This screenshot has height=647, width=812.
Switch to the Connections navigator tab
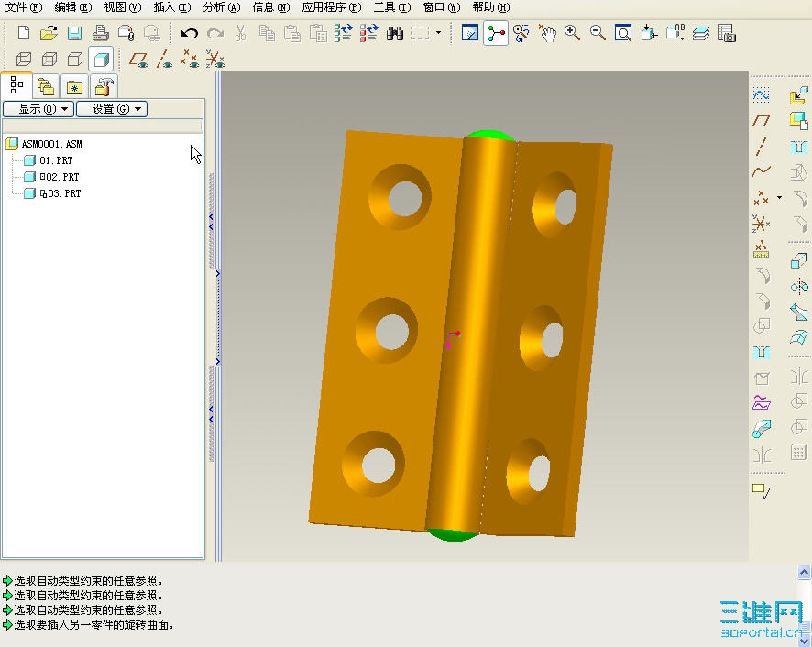click(104, 86)
